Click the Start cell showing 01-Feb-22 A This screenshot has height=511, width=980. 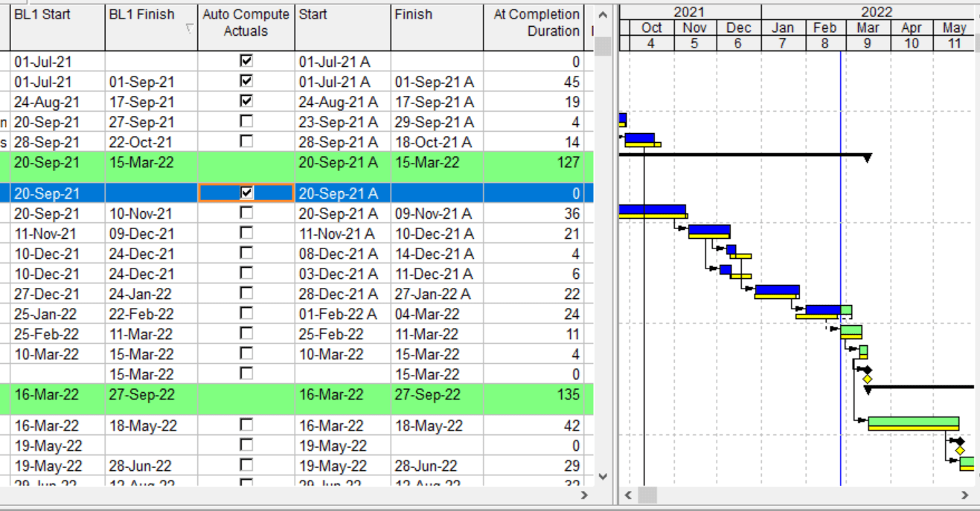pyautogui.click(x=343, y=314)
